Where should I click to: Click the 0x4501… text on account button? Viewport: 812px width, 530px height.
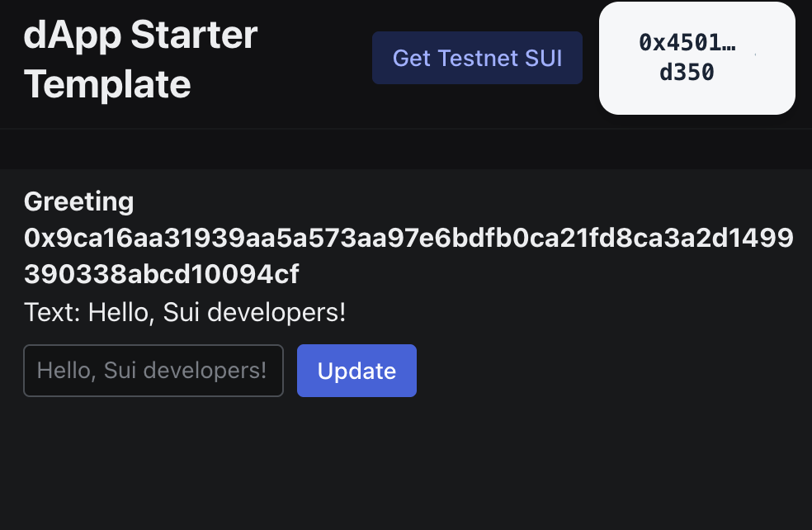tap(687, 43)
